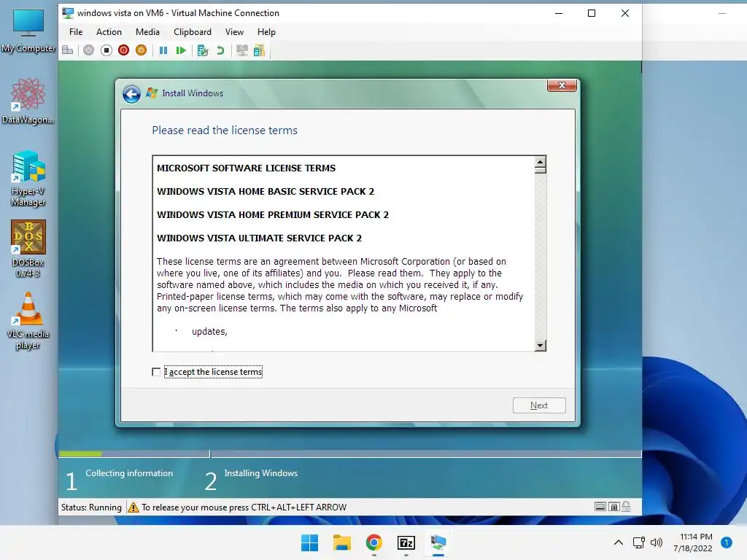
Task: Select DOSBox 0.74-3 desktop shortcut
Action: (28, 249)
